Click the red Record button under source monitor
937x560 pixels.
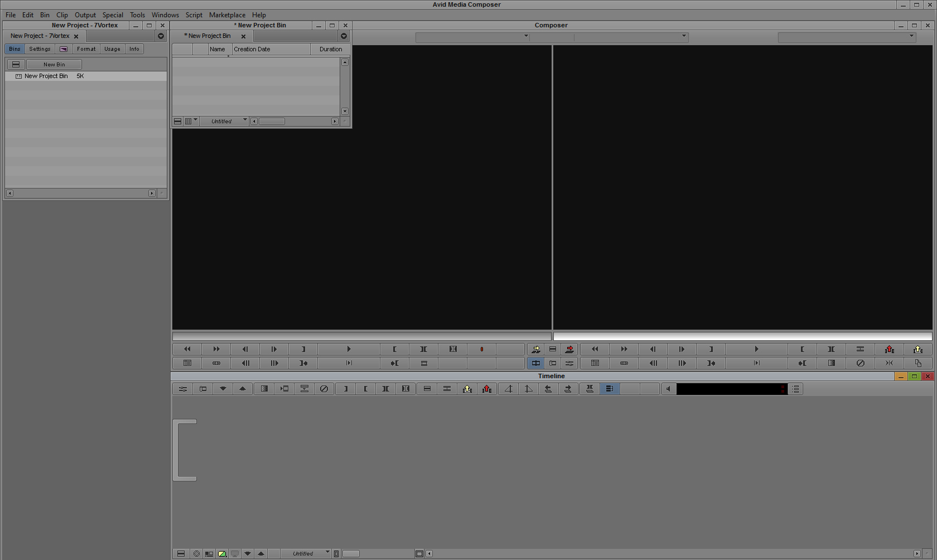tap(482, 349)
